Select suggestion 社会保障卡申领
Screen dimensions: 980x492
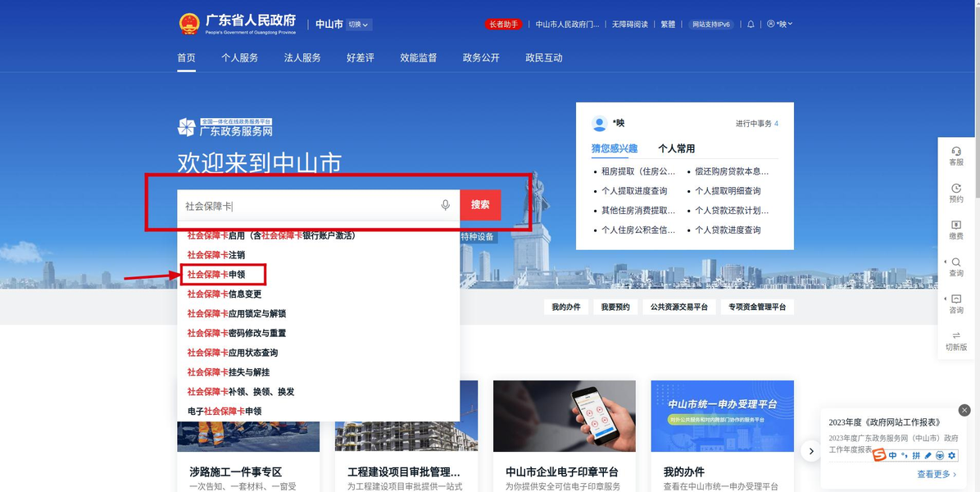coord(216,275)
